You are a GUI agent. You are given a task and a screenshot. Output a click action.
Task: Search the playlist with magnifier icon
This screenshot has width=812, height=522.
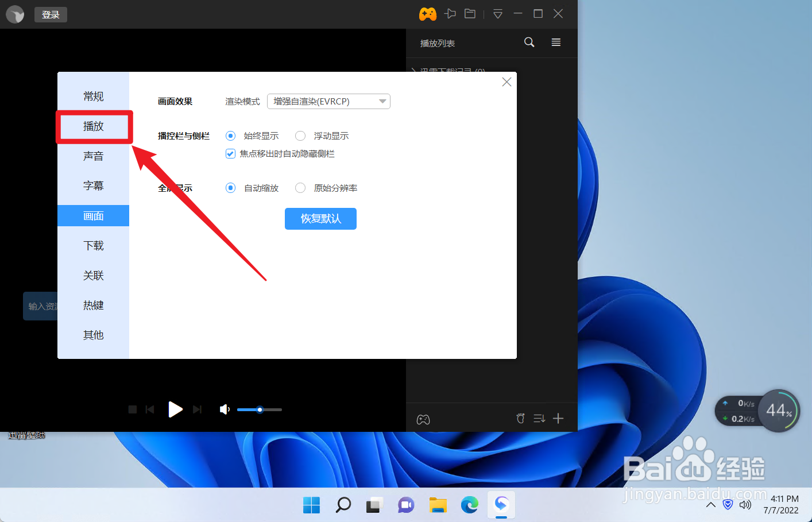pos(529,42)
